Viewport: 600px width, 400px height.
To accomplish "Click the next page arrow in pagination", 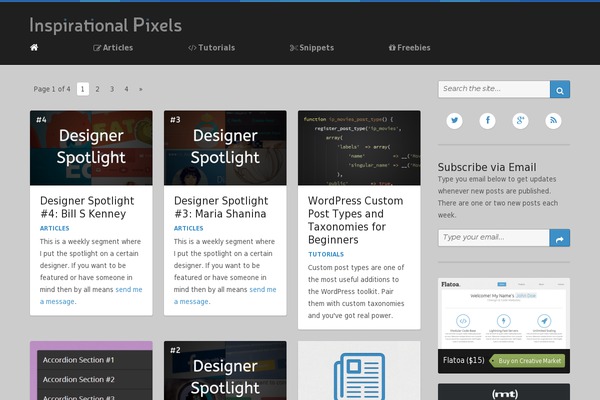I will (x=140, y=89).
